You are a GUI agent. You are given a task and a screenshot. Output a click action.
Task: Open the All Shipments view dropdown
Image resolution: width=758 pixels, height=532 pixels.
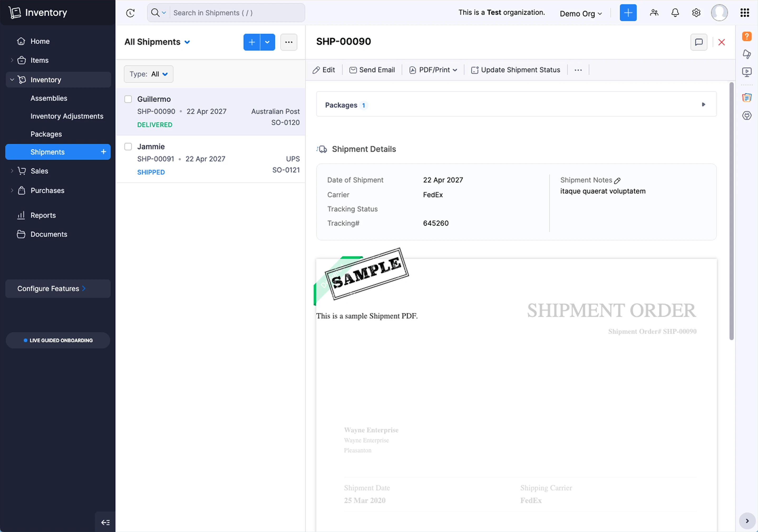(x=157, y=42)
